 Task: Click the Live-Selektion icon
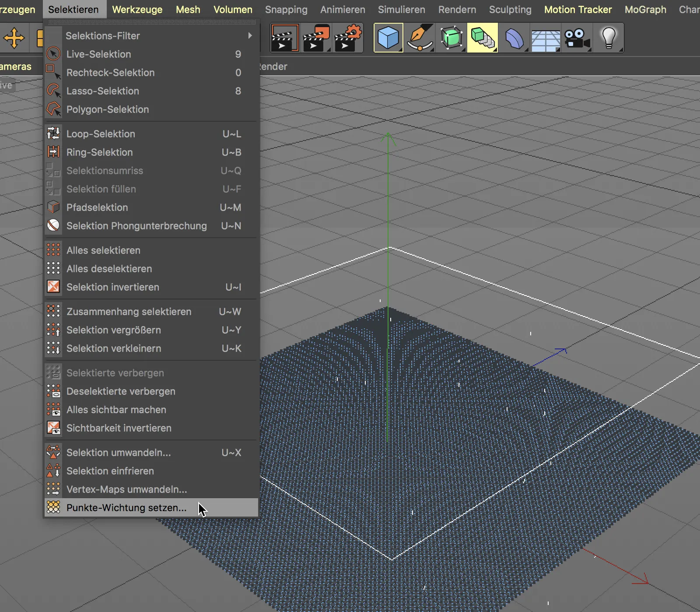(53, 54)
